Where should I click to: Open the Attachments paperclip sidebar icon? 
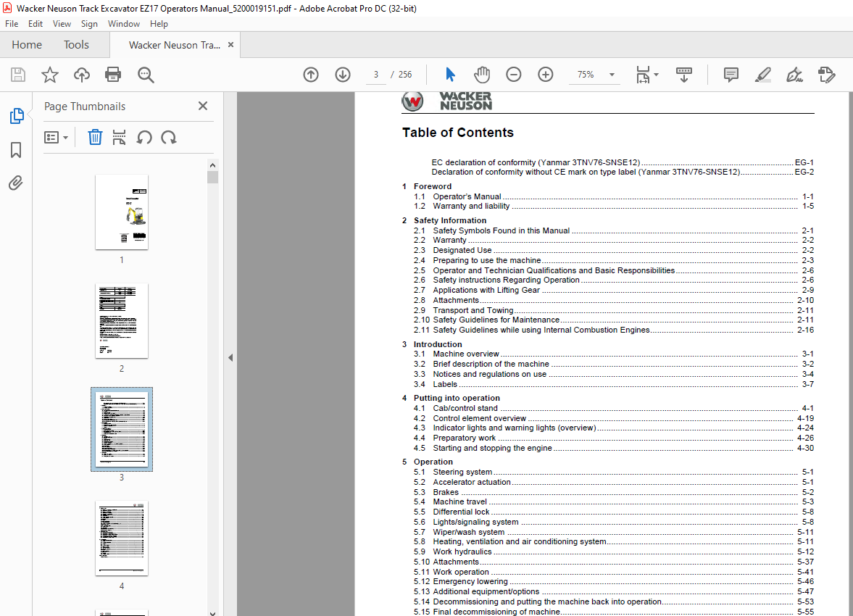16,183
